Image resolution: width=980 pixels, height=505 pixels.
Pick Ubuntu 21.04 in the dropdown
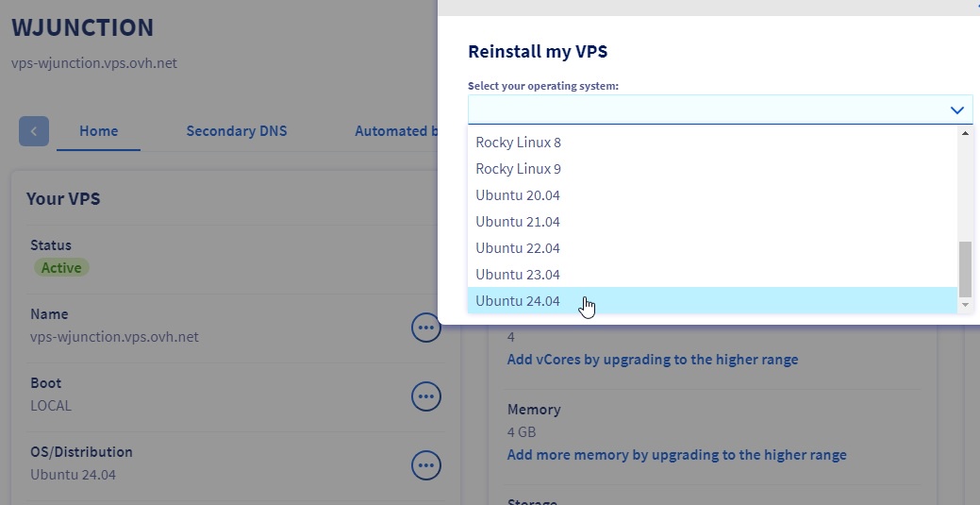tap(518, 222)
